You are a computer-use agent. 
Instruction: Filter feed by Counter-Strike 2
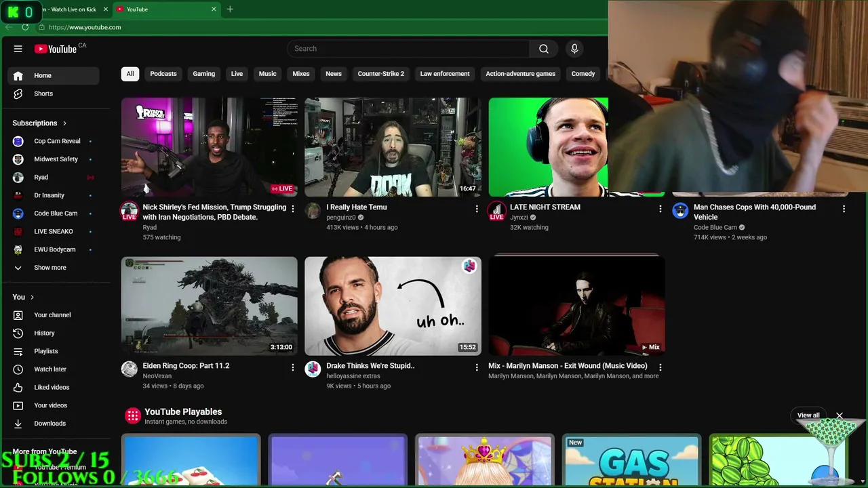click(381, 74)
